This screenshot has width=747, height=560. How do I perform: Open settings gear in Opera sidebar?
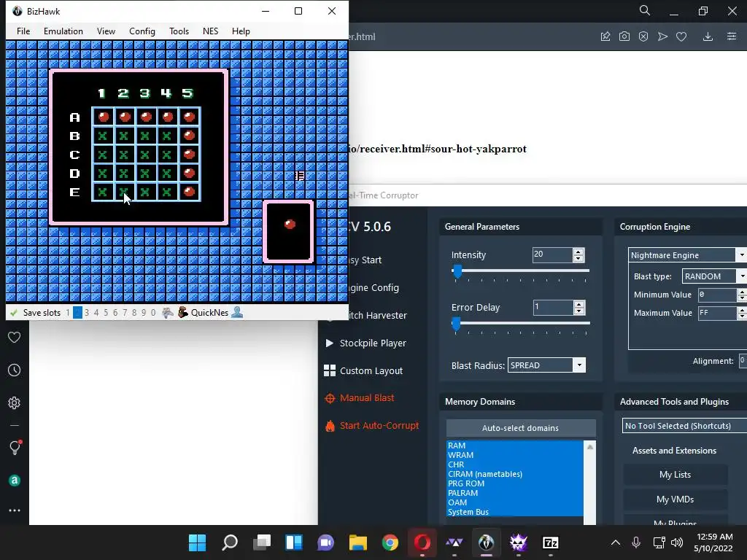tap(15, 402)
